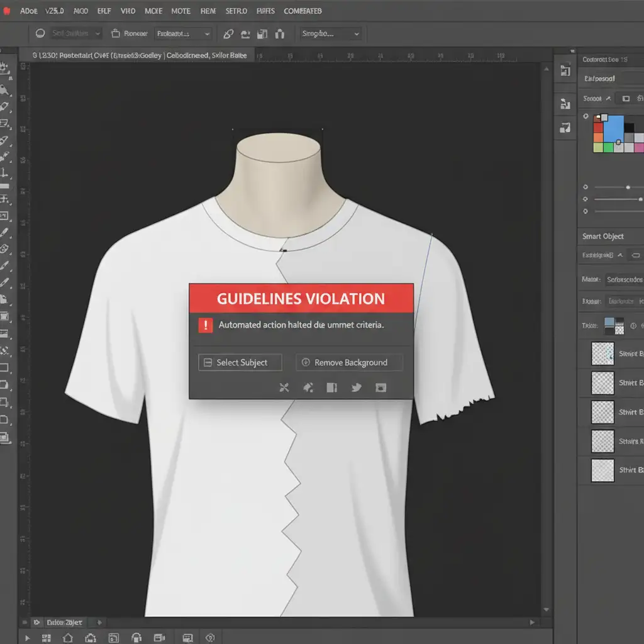644x644 pixels.
Task: Click the crossed tools icon in dialog
Action: [284, 387]
